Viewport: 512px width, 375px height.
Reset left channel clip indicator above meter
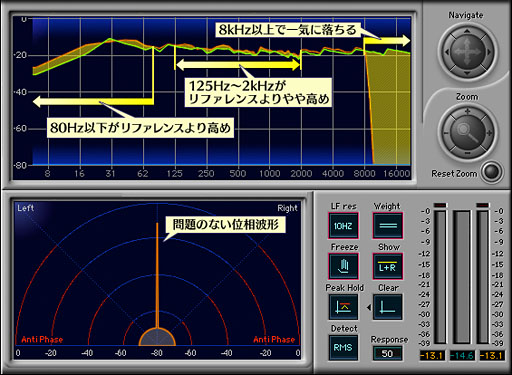pos(440,205)
